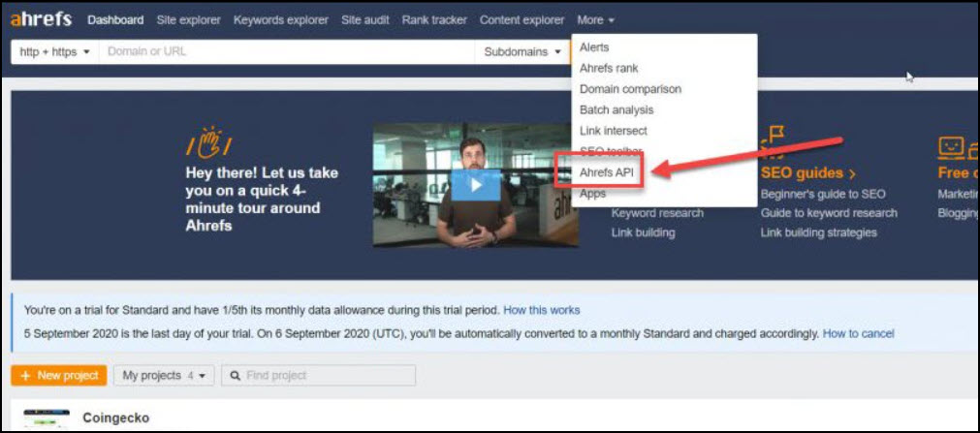Play the 4-minute tour video
Screen dimensions: 980x433
tap(475, 184)
